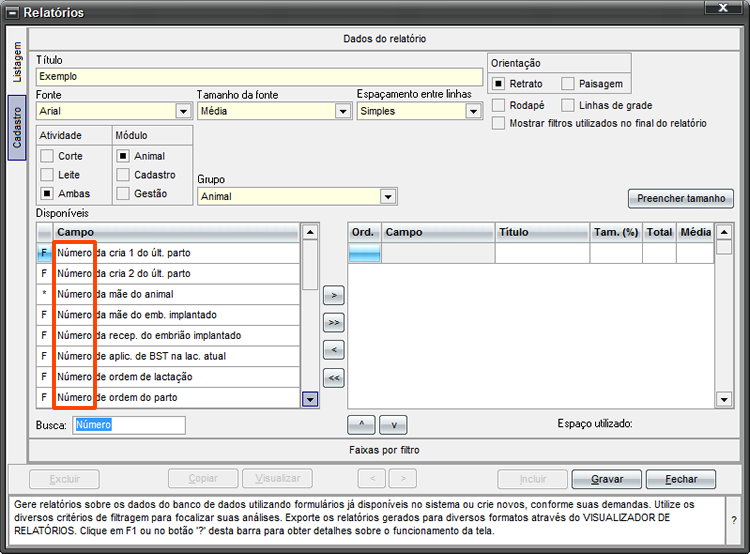
Task: Click the Excluir button
Action: pyautogui.click(x=65, y=479)
